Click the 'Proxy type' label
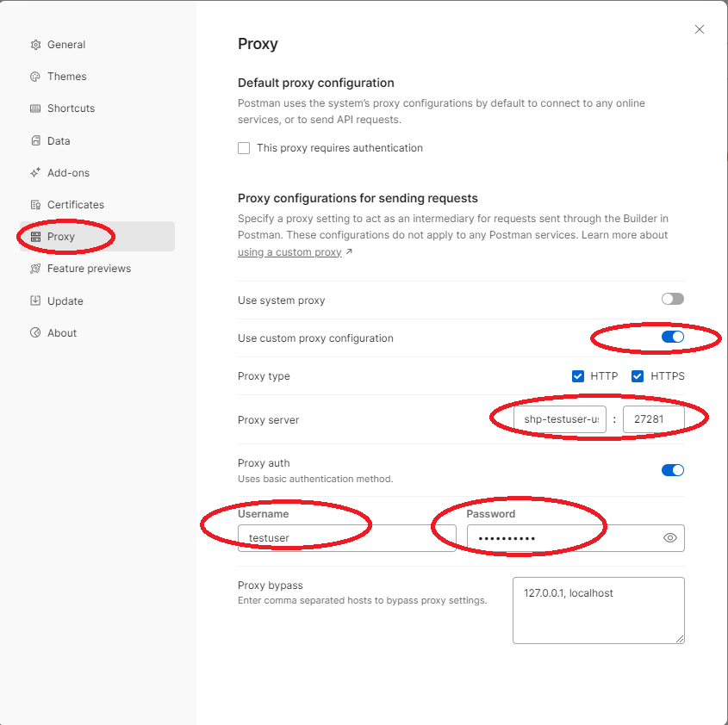Screen dimensions: 728x725 tap(264, 376)
